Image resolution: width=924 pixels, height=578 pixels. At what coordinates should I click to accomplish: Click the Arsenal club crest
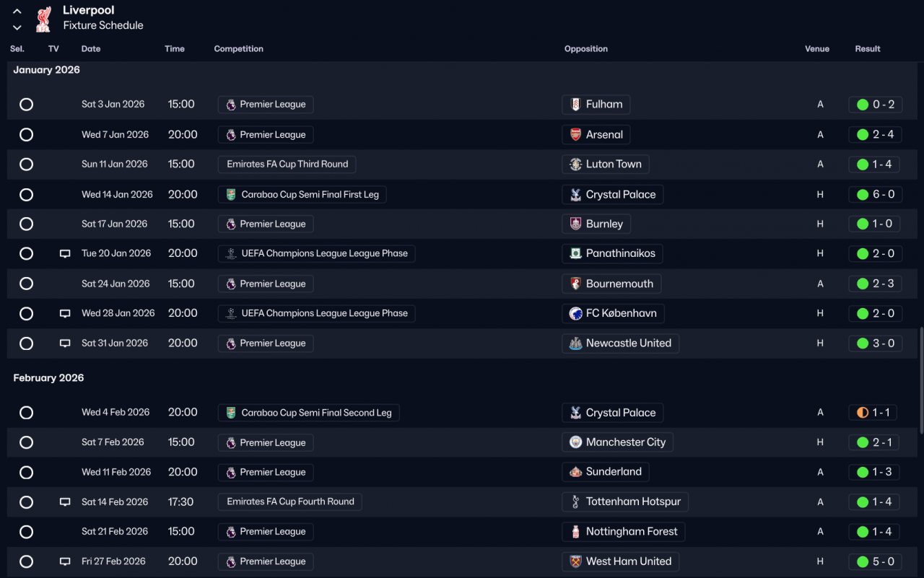(x=575, y=135)
